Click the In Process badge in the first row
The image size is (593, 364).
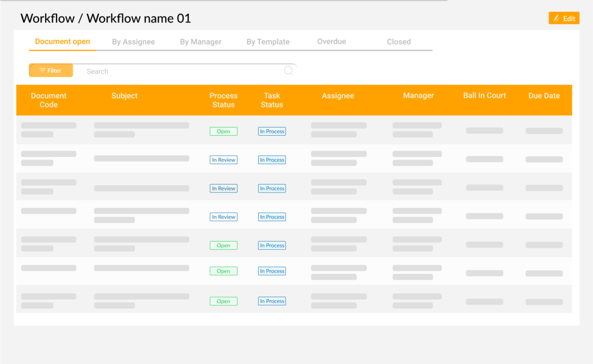point(272,131)
